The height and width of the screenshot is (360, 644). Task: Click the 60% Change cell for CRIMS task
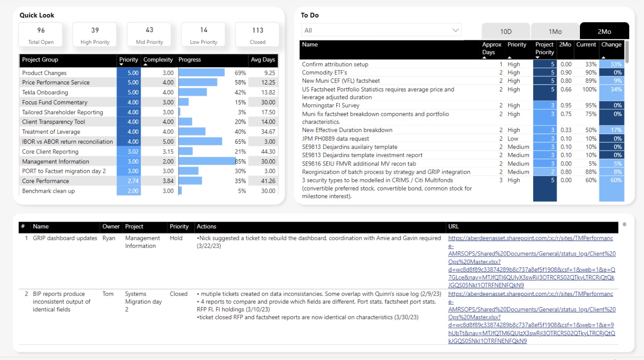(611, 188)
